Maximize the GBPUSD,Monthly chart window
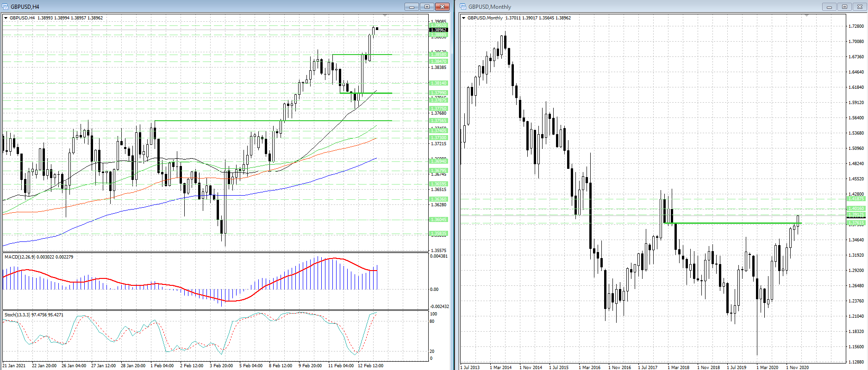The height and width of the screenshot is (370, 868). tap(844, 6)
